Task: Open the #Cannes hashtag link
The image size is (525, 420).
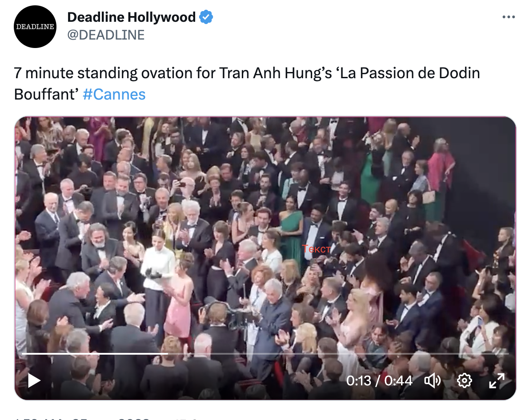Action: tap(114, 94)
